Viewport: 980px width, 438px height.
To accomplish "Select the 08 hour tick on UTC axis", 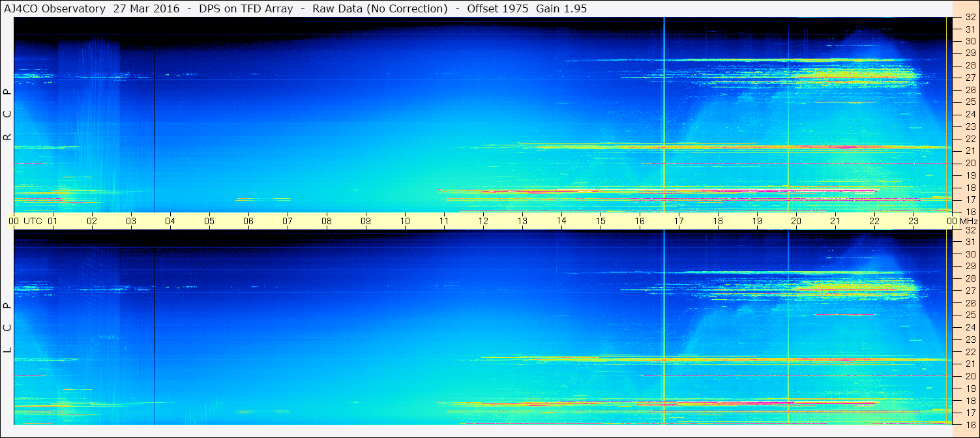I will (x=327, y=221).
